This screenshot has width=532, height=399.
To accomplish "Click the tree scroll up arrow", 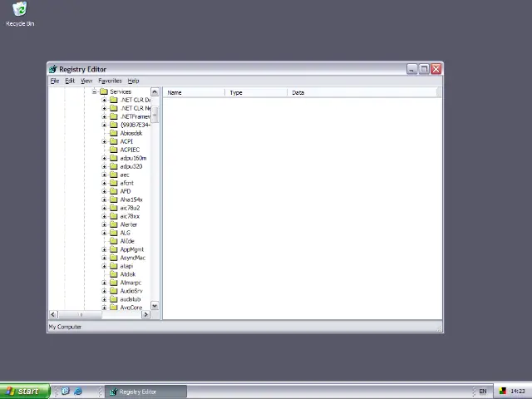I will (x=155, y=92).
